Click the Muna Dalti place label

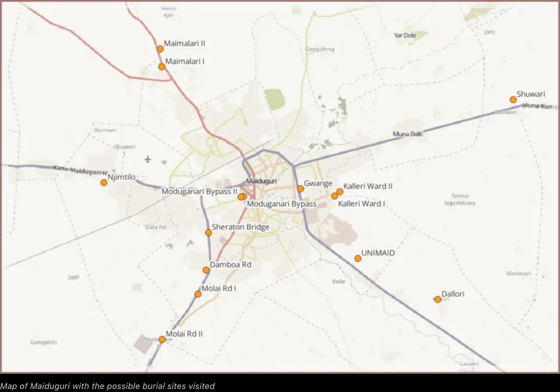407,134
